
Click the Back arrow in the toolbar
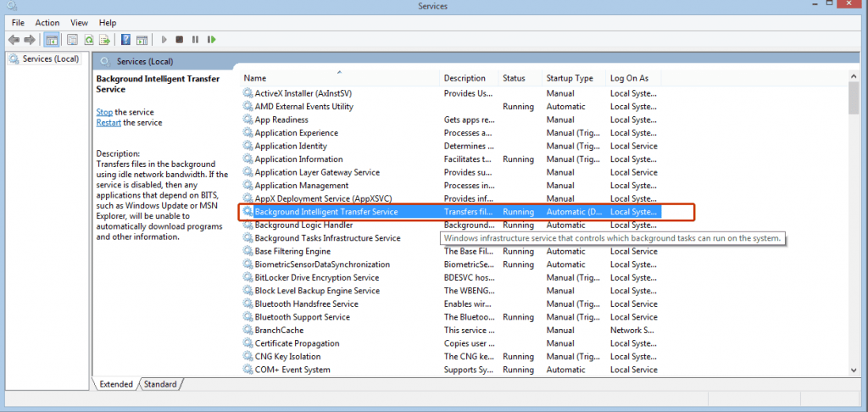click(x=14, y=40)
